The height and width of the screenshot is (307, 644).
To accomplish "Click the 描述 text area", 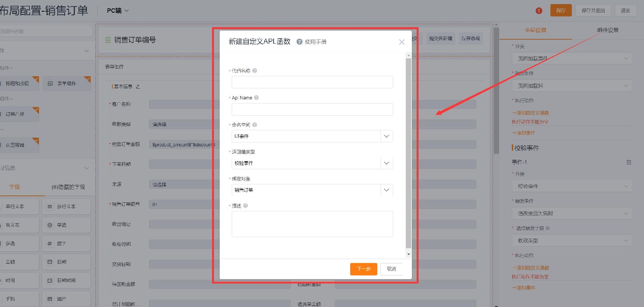I will (x=312, y=224).
